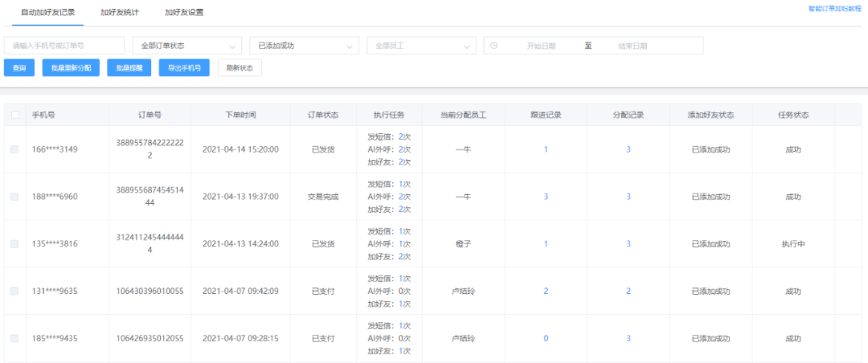
Task: Select the 自动加好友记录 tab
Action: point(47,13)
